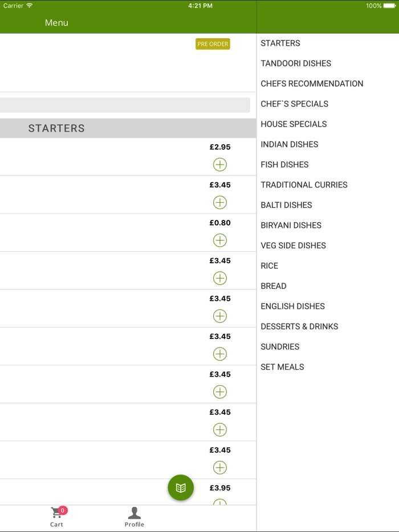The image size is (399, 532).
Task: Add the £0.80 item to cart
Action: pos(219,240)
